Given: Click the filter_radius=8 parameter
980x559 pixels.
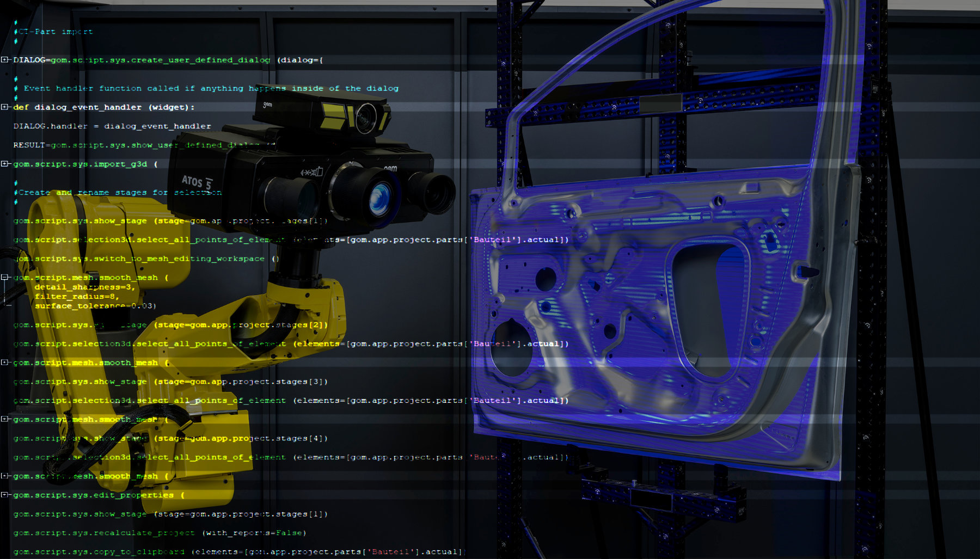Looking at the screenshot, I should [77, 297].
